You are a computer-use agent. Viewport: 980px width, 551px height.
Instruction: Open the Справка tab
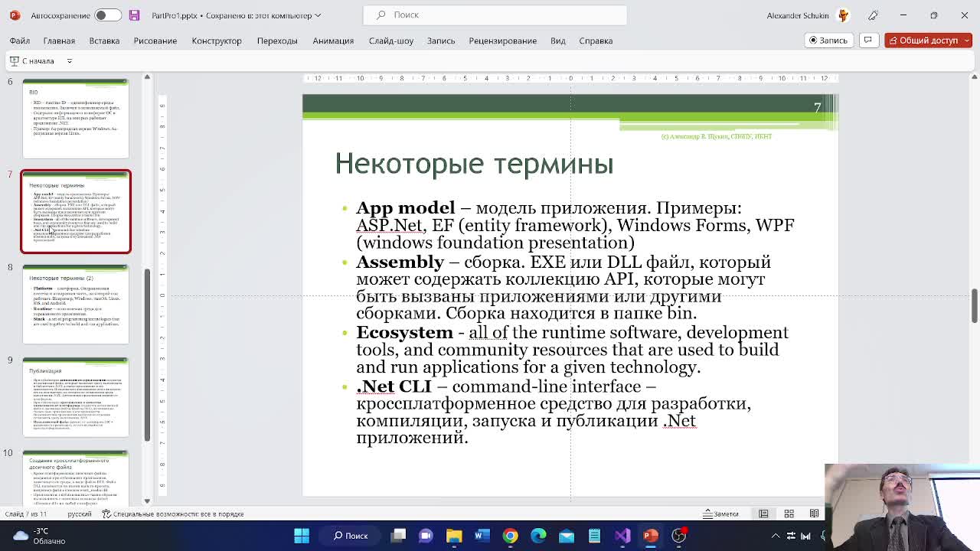point(596,41)
